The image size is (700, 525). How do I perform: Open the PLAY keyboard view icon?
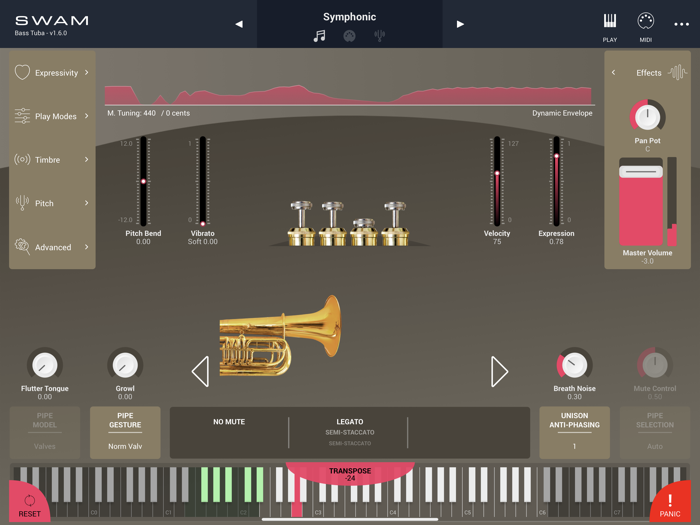609,21
